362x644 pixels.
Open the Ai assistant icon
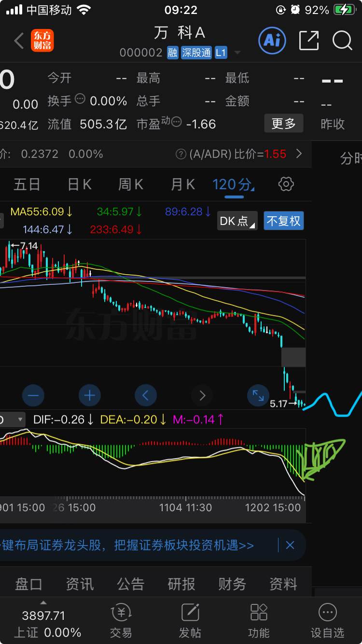(x=272, y=41)
